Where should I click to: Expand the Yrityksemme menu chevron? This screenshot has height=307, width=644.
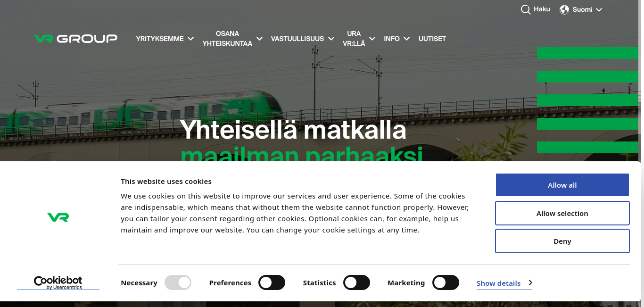click(191, 39)
